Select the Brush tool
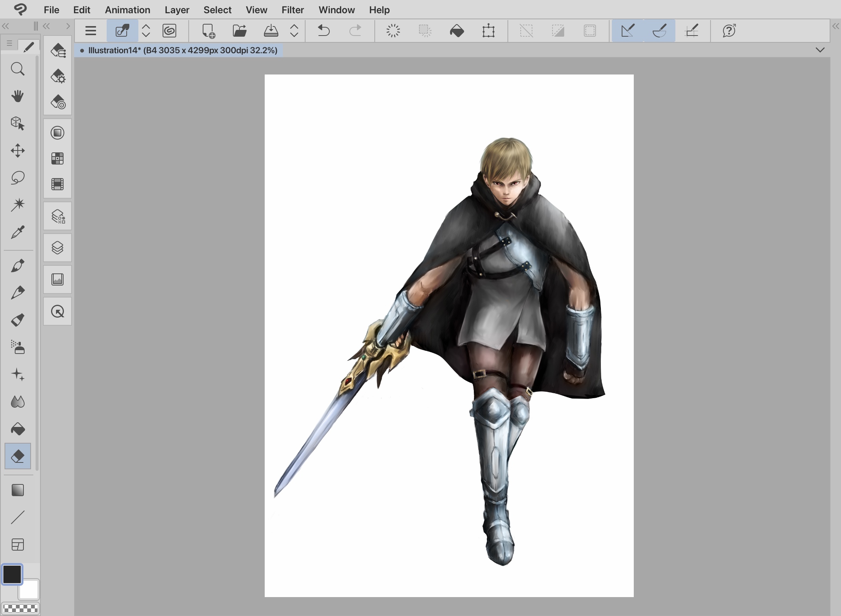 [18, 320]
